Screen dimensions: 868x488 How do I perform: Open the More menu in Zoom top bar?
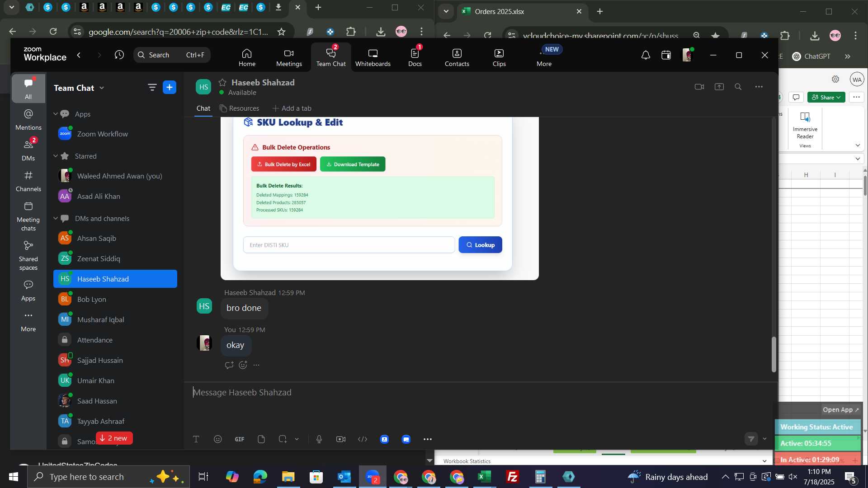coord(544,57)
